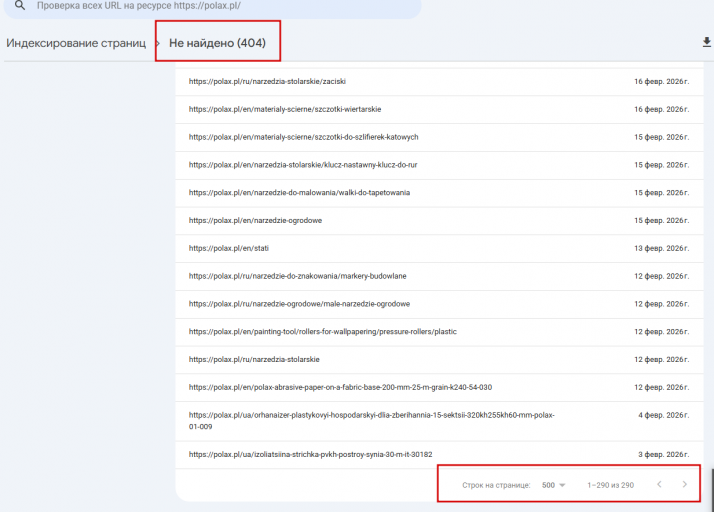Screen dimensions: 714x512
Task: Open Индексирование страниц breadcrumb
Action: coord(76,43)
